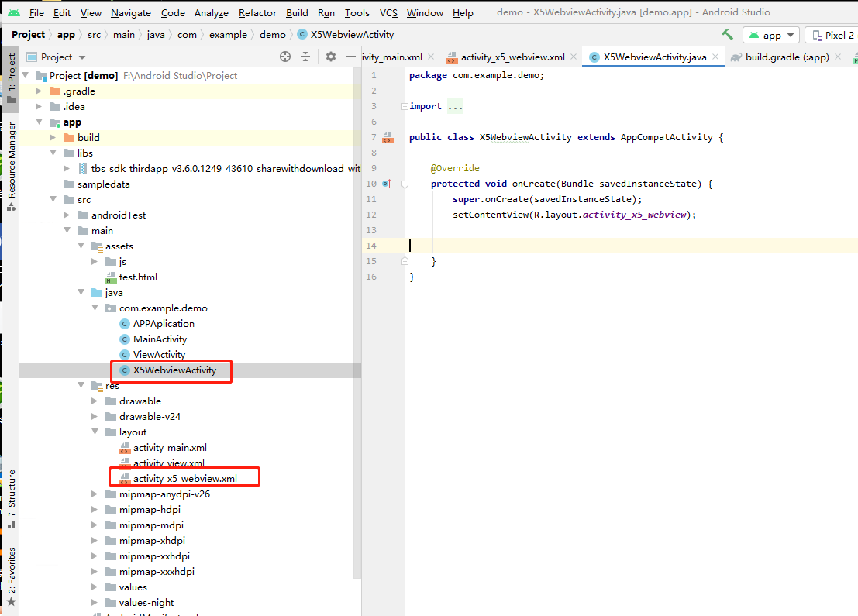This screenshot has width=858, height=616.
Task: Build the project with the green hammer icon
Action: [726, 35]
